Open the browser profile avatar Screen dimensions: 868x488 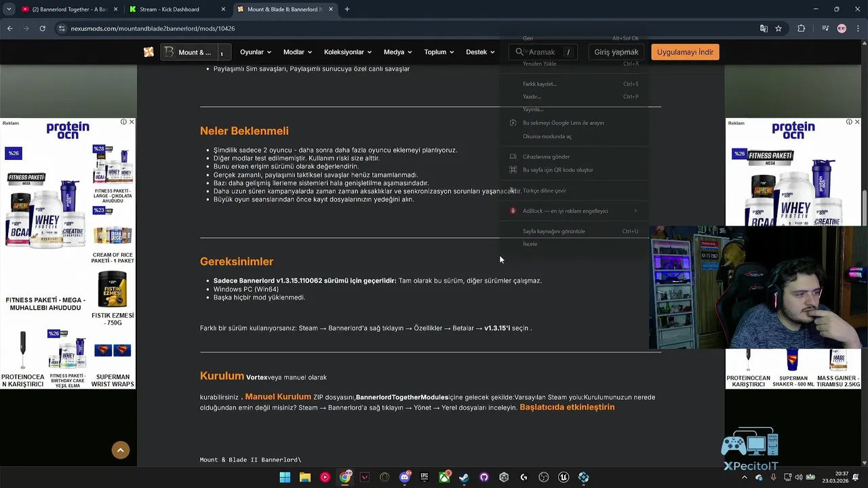tap(842, 28)
